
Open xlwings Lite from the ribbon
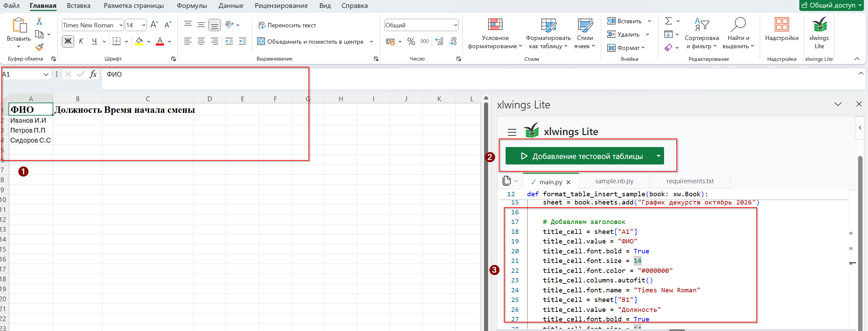[x=819, y=33]
